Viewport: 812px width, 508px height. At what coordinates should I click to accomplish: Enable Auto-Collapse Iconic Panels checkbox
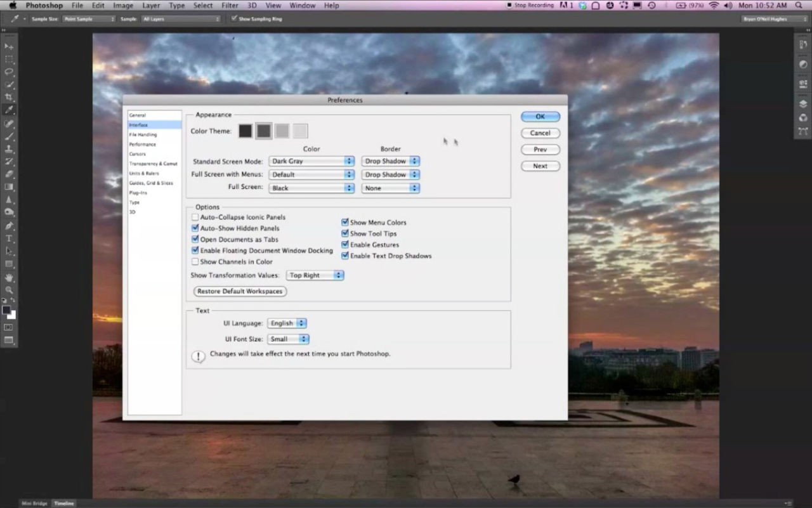pyautogui.click(x=195, y=217)
